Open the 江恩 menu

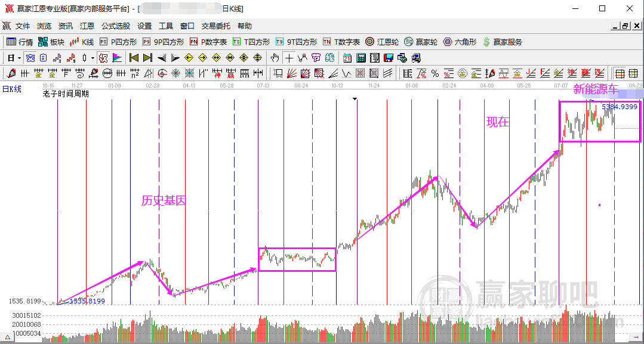click(x=87, y=26)
